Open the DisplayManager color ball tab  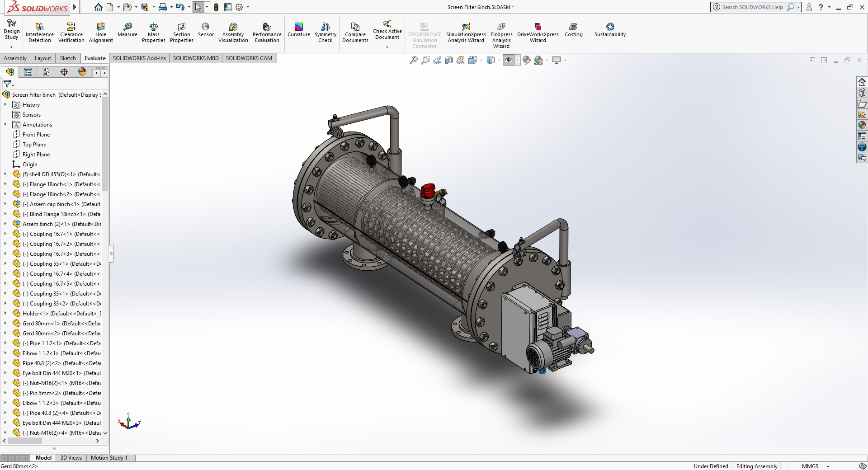pos(82,72)
